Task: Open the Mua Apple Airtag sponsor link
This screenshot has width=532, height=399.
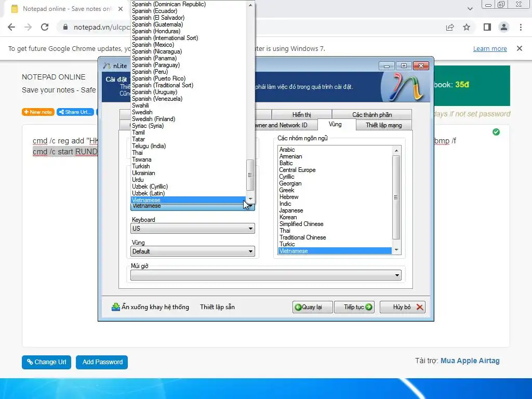Action: [470, 361]
